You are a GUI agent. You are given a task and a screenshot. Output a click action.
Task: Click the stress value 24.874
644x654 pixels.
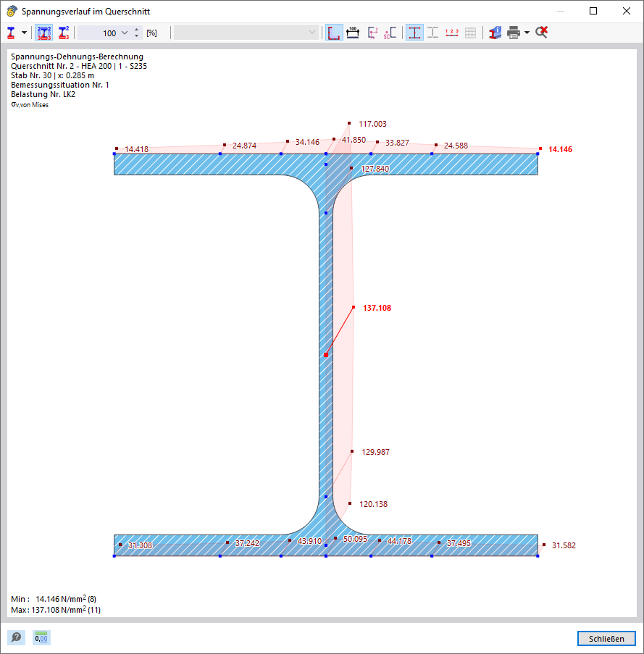pyautogui.click(x=244, y=146)
